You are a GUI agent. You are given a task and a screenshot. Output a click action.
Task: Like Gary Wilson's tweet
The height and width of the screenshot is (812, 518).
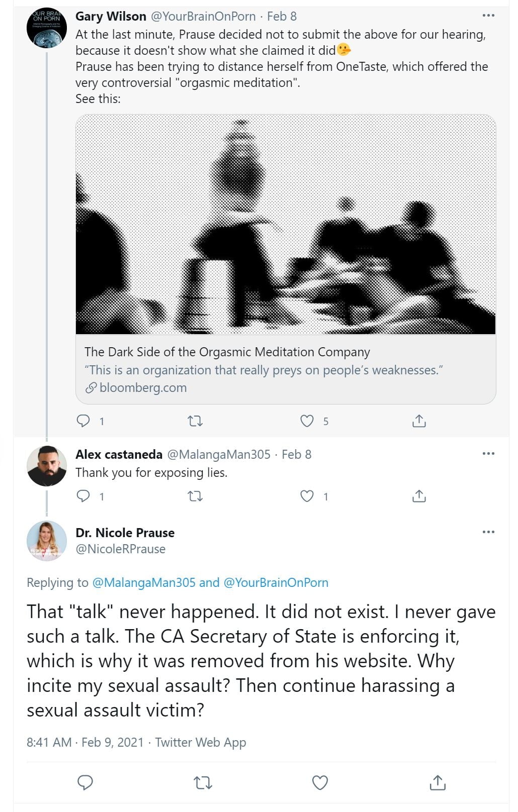point(307,421)
